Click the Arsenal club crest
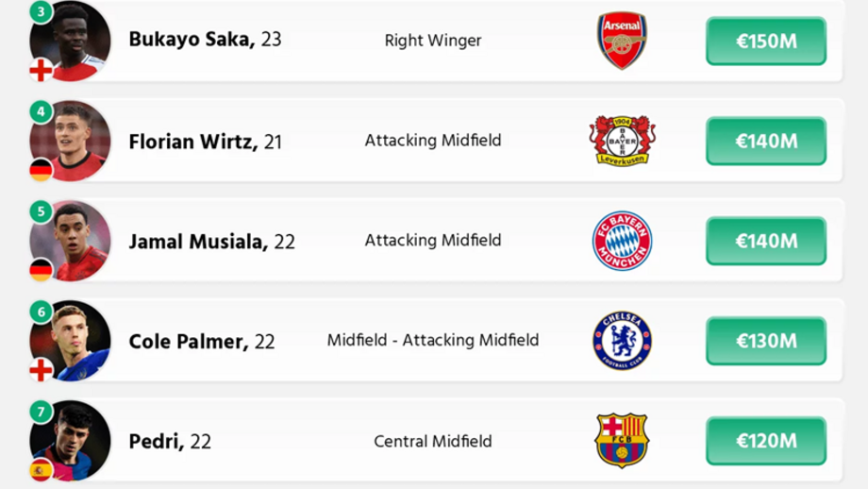This screenshot has width=868, height=489. click(622, 41)
